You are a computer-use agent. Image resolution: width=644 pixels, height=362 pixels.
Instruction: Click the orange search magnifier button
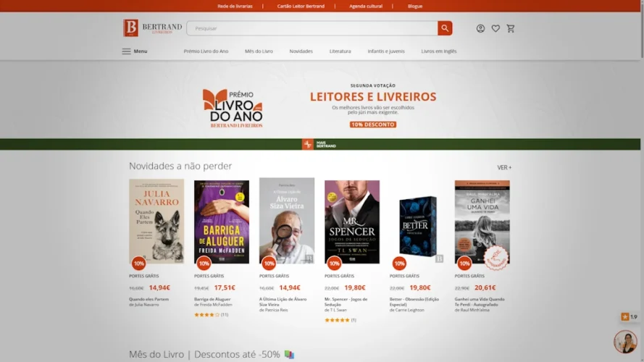click(445, 28)
